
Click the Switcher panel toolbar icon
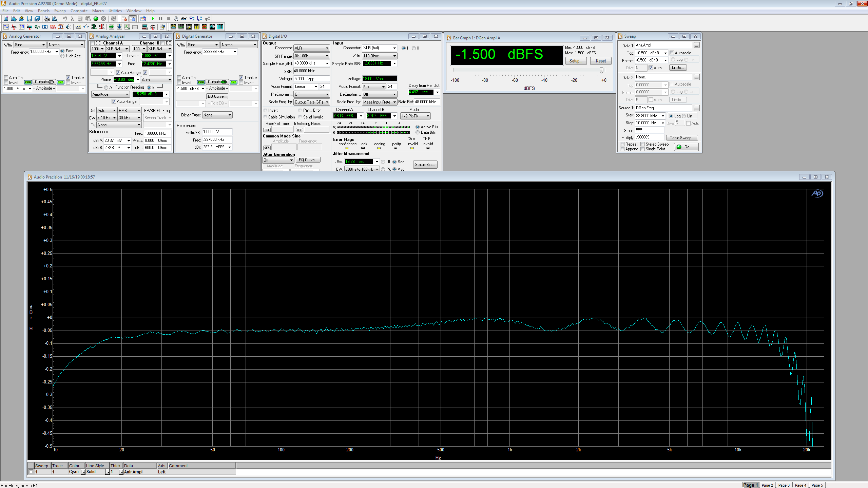click(86, 27)
